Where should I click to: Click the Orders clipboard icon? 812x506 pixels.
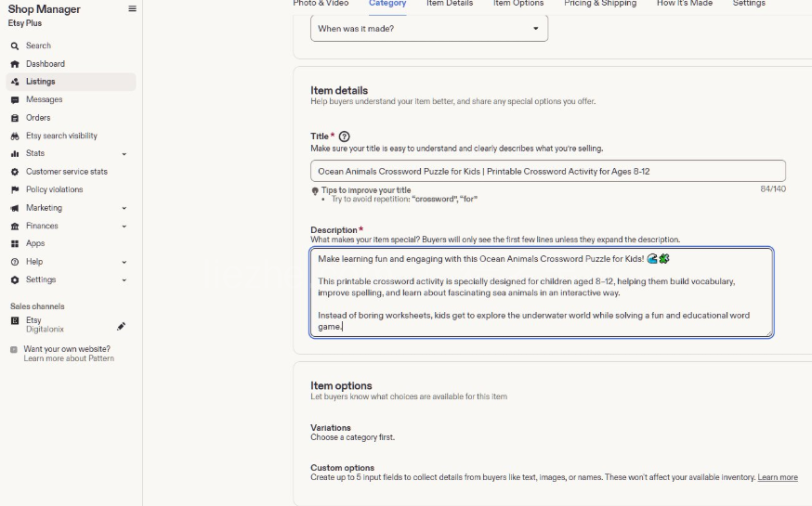pos(15,118)
